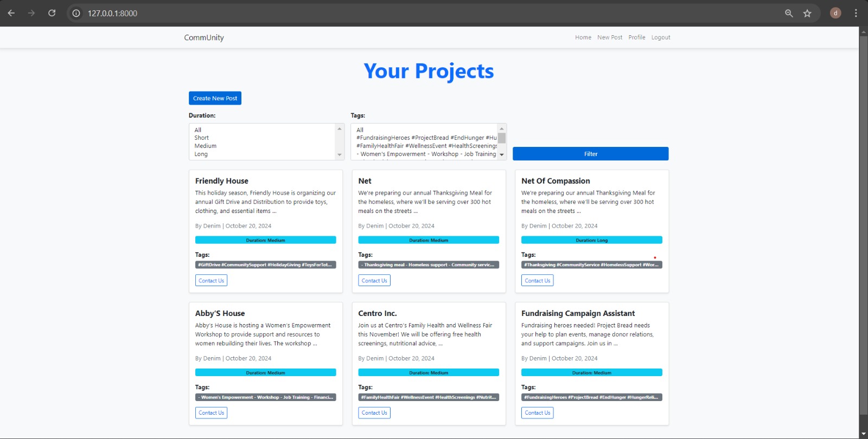Viewport: 868px width, 439px height.
Task: Click Tags list scroll up arrow
Action: pos(502,128)
